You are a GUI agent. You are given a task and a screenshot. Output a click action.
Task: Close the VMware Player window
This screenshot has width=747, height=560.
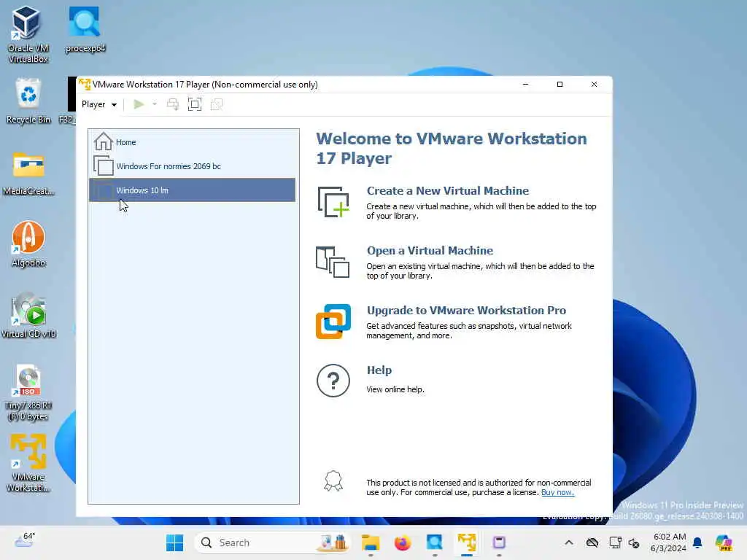(x=594, y=85)
